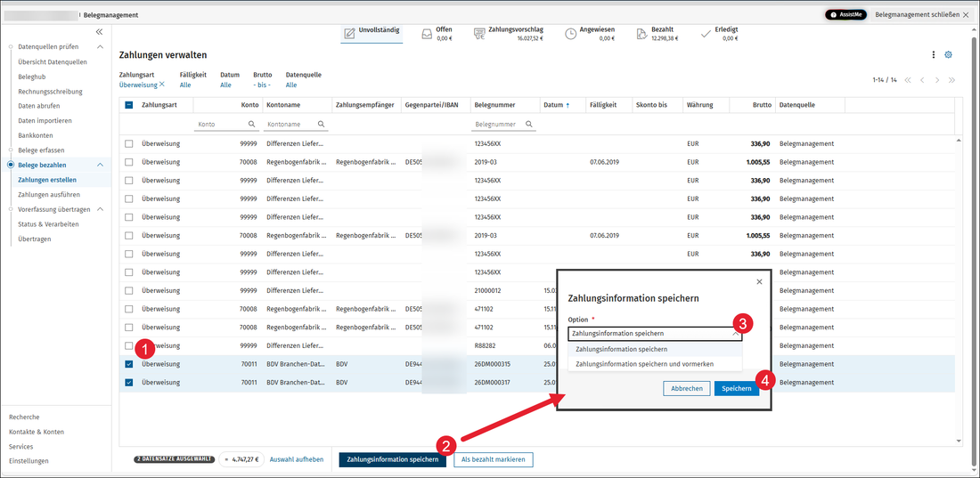This screenshot has height=478, width=980.
Task: Open Beleghub in sidebar
Action: pos(30,77)
